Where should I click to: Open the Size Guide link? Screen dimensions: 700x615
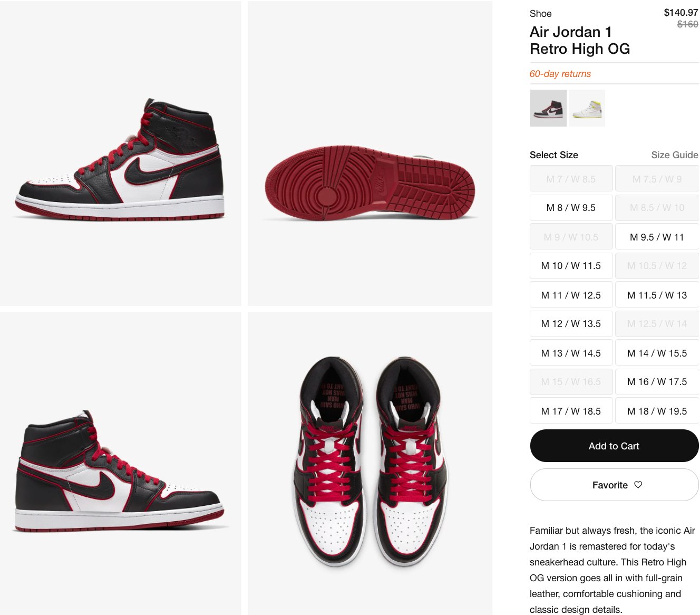(674, 155)
